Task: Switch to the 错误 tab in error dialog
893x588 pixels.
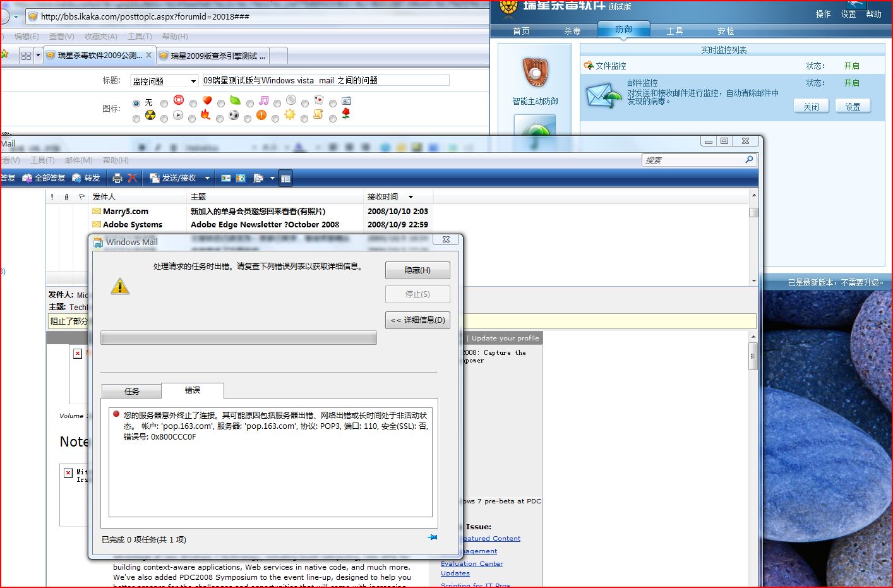Action: coord(193,390)
